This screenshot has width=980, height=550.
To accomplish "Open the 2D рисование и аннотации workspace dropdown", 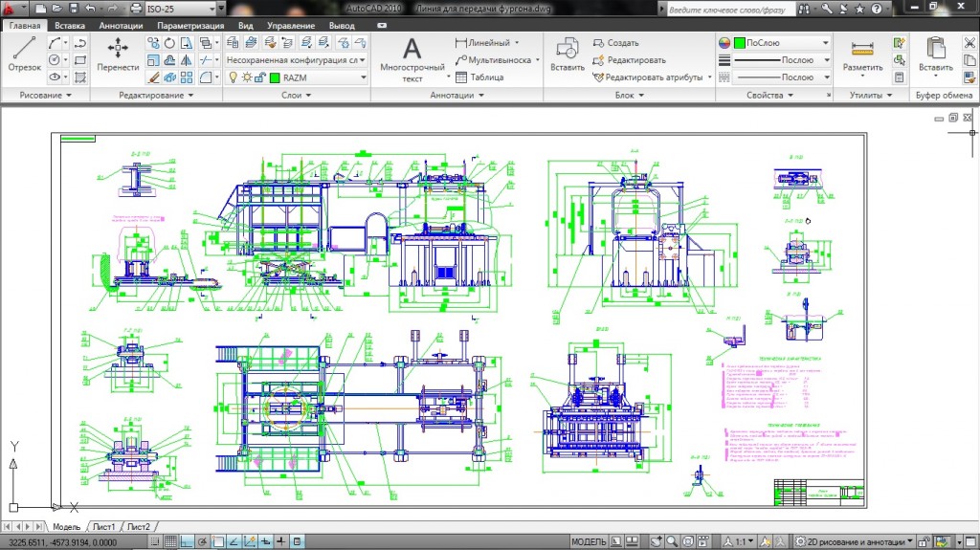I will point(857,541).
